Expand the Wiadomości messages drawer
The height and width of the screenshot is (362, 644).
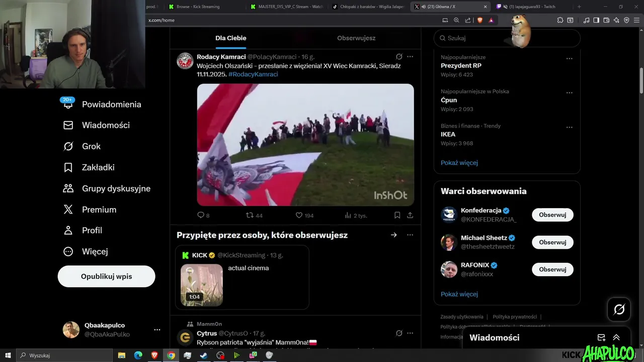[x=616, y=337]
